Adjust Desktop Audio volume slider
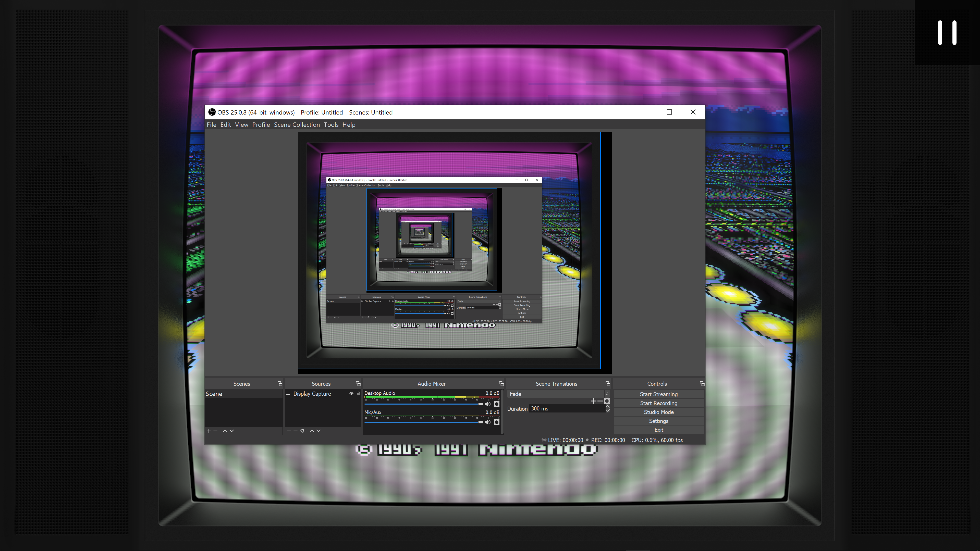980x551 pixels. pyautogui.click(x=423, y=404)
